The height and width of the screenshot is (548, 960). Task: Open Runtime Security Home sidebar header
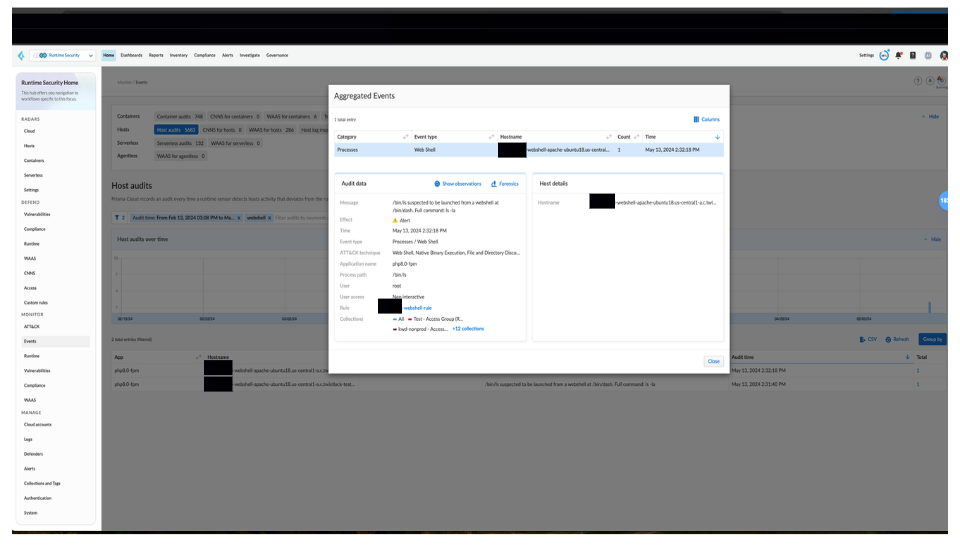point(56,91)
